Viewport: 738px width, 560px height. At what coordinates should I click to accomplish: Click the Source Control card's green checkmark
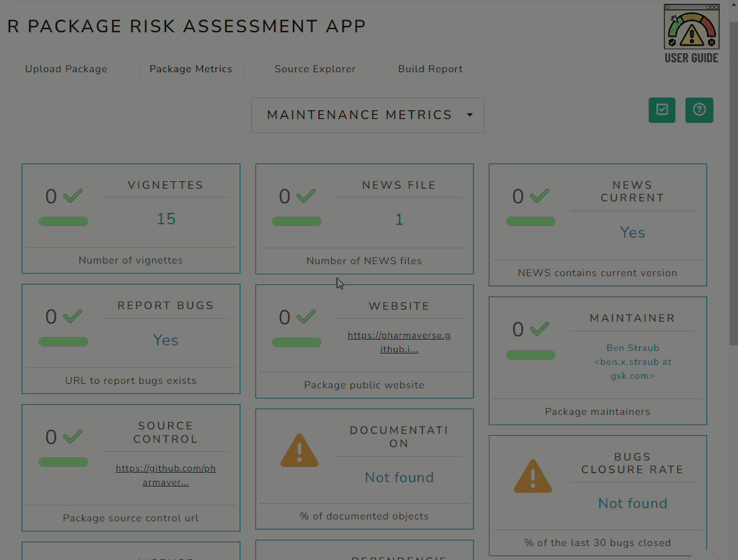(72, 436)
